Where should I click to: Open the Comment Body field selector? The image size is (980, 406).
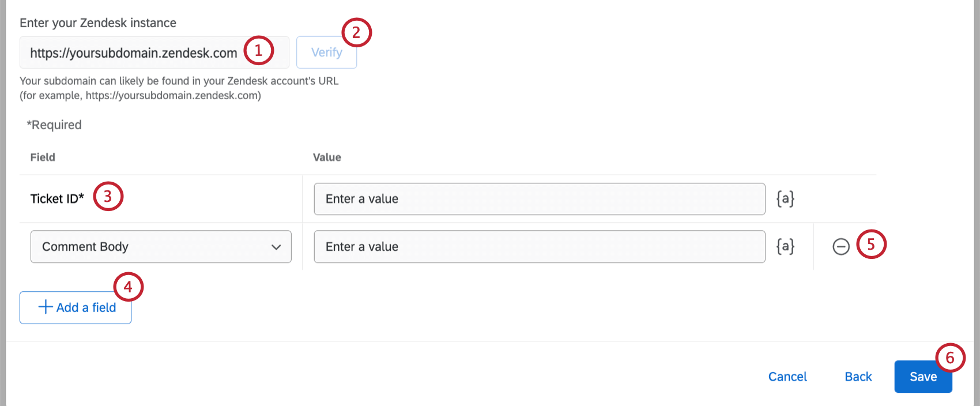tap(156, 247)
